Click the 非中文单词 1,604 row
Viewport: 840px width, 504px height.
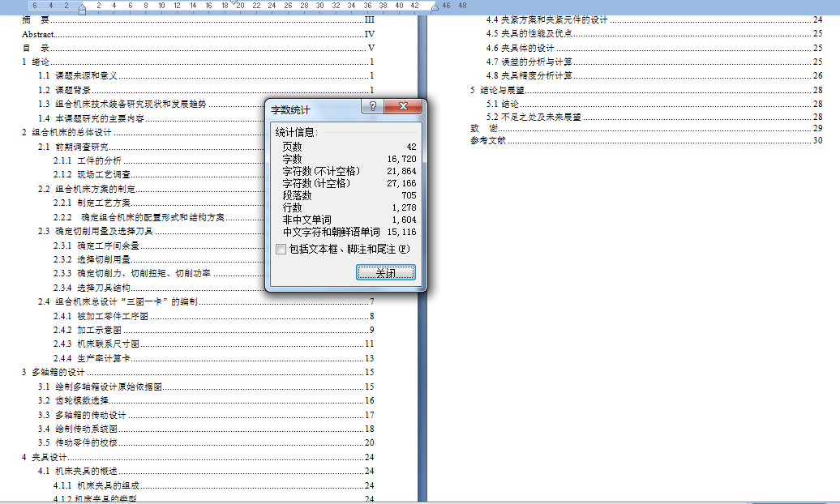tap(349, 220)
